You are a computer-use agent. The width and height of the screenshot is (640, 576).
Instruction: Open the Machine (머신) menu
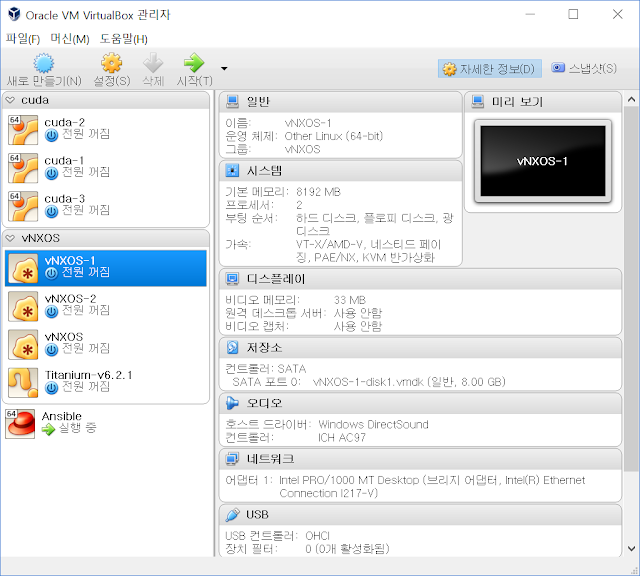coord(70,39)
